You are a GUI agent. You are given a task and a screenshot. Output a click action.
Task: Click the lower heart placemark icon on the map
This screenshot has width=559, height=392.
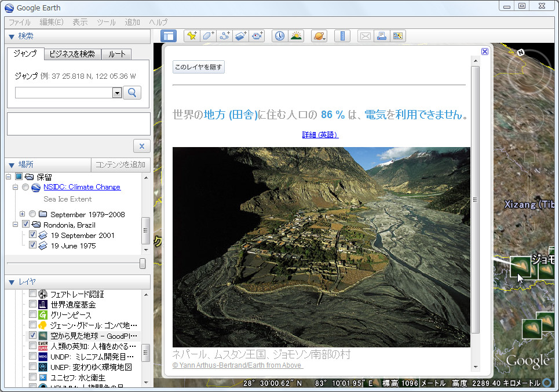coord(532,329)
